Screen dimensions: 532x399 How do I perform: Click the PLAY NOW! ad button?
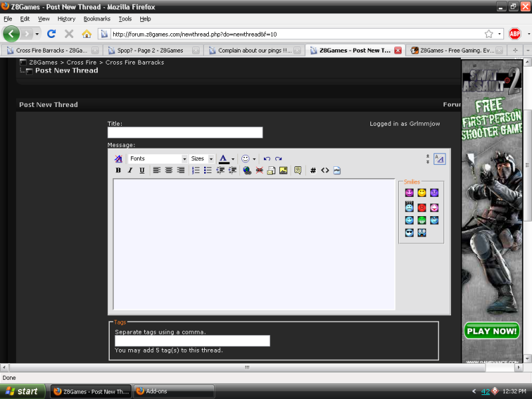tap(491, 331)
